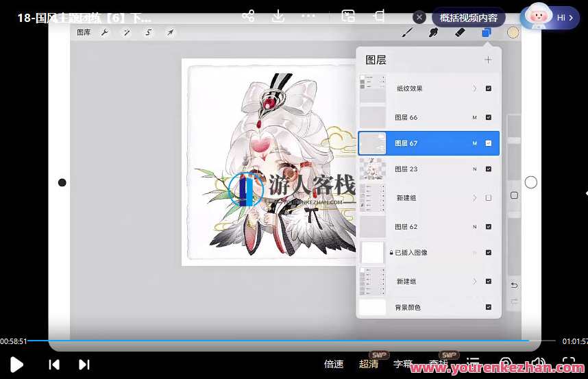The width and height of the screenshot is (588, 379).
Task: Select the 图层 23 layer row
Action: (x=428, y=169)
